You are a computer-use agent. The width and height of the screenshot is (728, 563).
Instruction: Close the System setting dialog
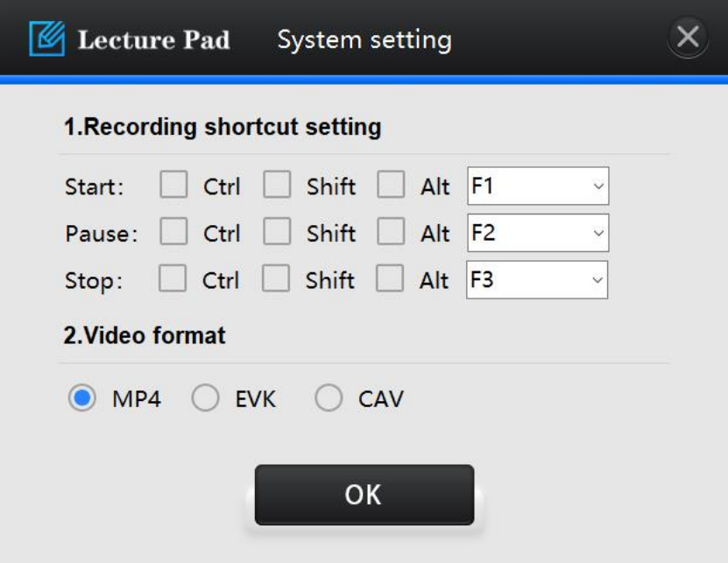[688, 37]
